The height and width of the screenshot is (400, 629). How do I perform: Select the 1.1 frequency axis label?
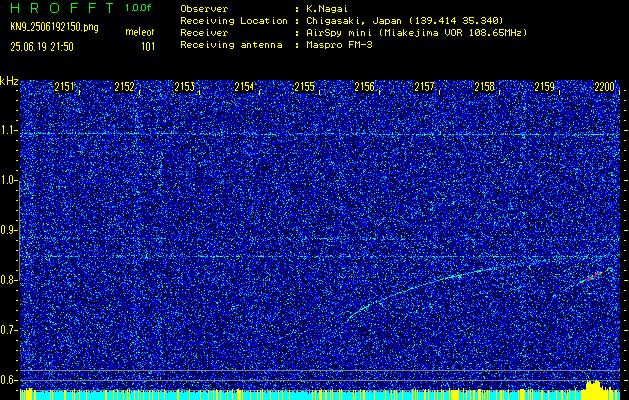7,130
